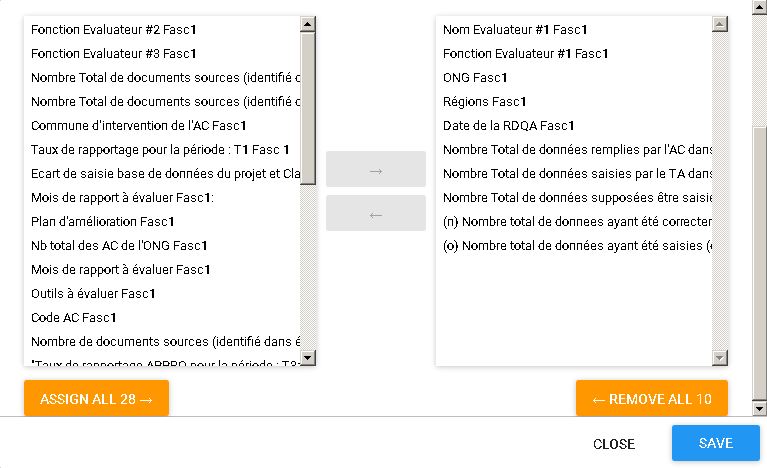Select 'Plan d'amélioration Fasc1' in left list
Screen dimensions: 767x468
pos(103,222)
